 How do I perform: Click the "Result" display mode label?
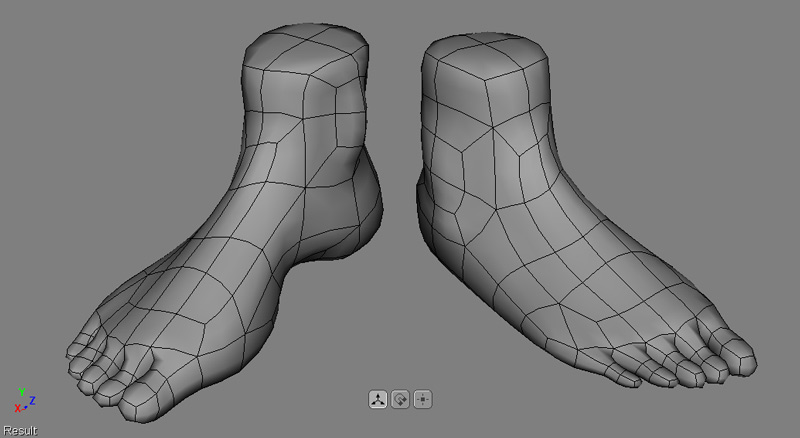pos(20,431)
